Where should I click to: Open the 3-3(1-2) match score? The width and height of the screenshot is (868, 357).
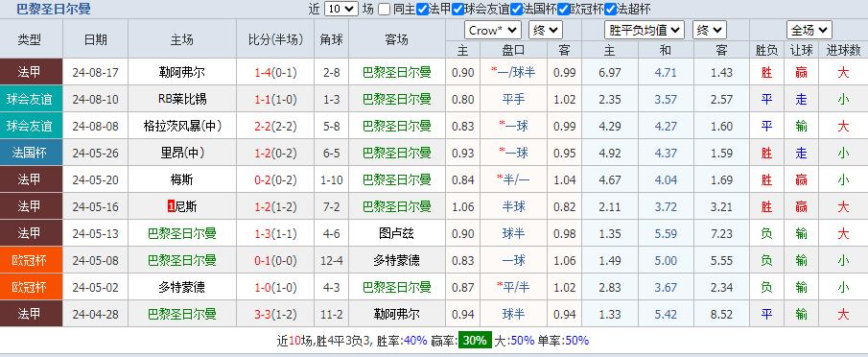[x=275, y=315]
